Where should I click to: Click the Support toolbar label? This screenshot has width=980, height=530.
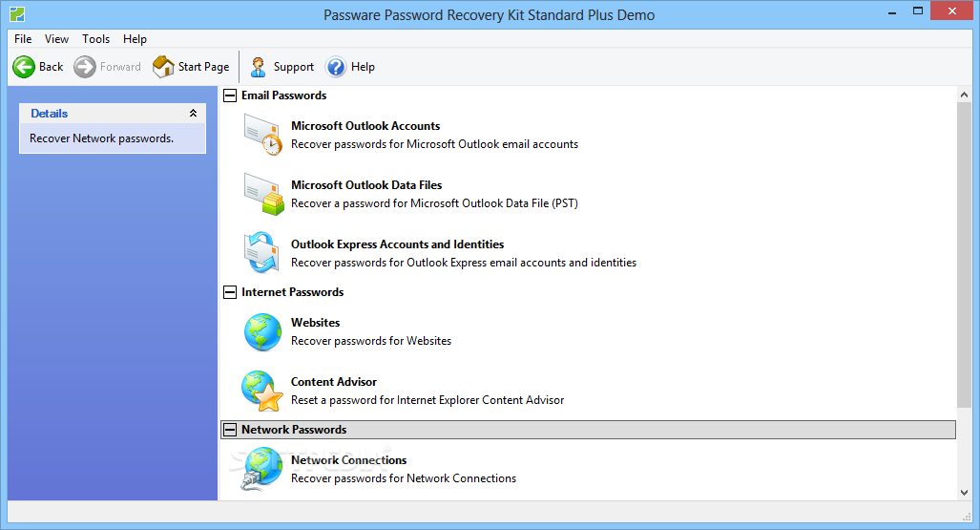294,67
